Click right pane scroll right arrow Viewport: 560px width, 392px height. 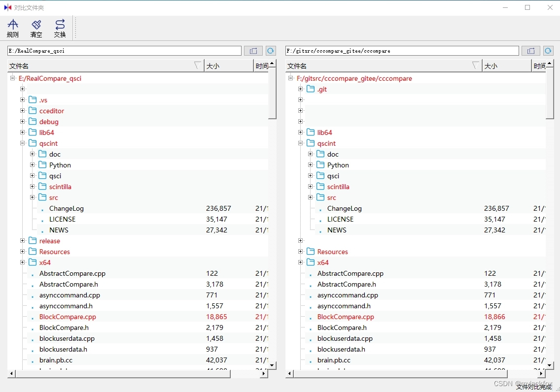(541, 373)
